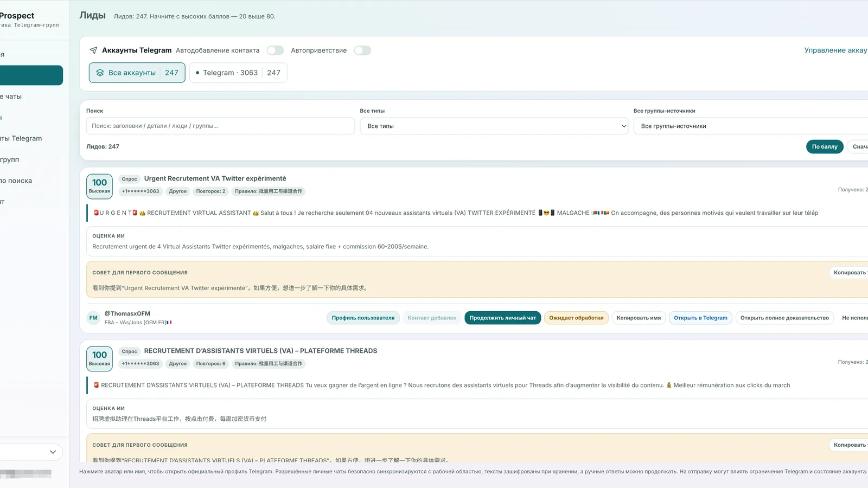Select the Telegram · 3063 account chip
868x488 pixels.
click(x=238, y=73)
